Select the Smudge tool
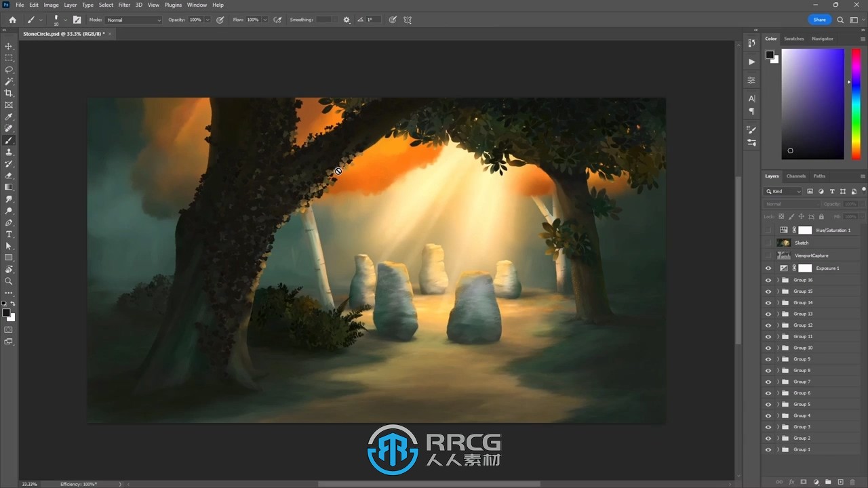The height and width of the screenshot is (488, 868). (9, 199)
